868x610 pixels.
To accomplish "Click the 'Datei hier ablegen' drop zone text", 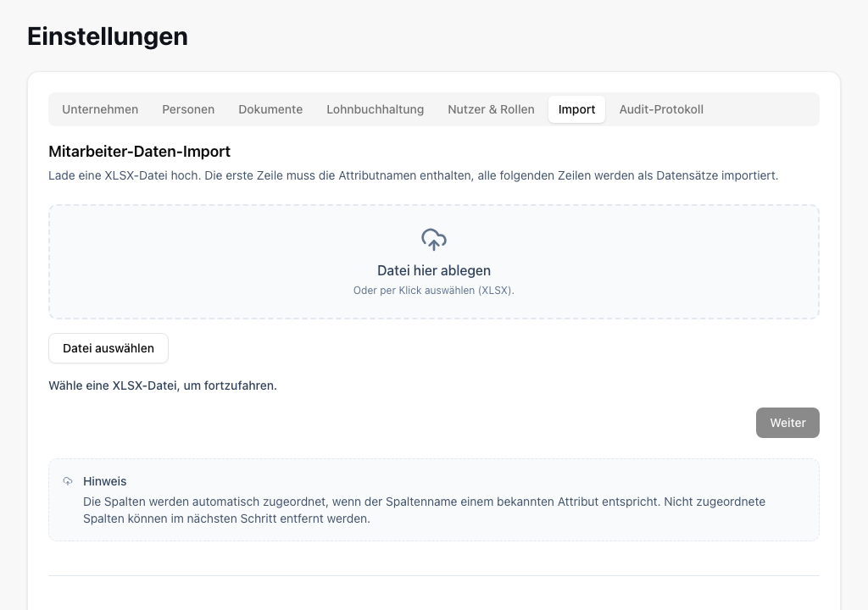I will click(x=434, y=270).
